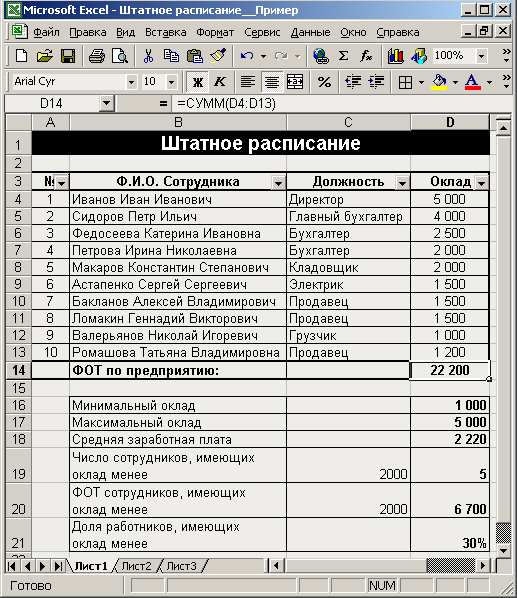This screenshot has height=598, width=517.
Task: Open the Должность filter dropdown
Action: click(402, 183)
